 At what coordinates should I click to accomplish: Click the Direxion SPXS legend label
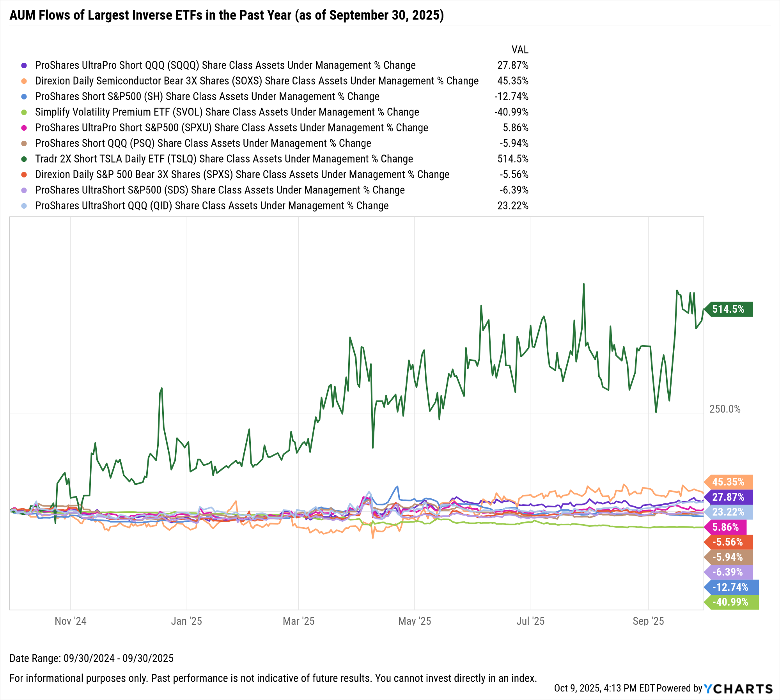[x=242, y=175]
